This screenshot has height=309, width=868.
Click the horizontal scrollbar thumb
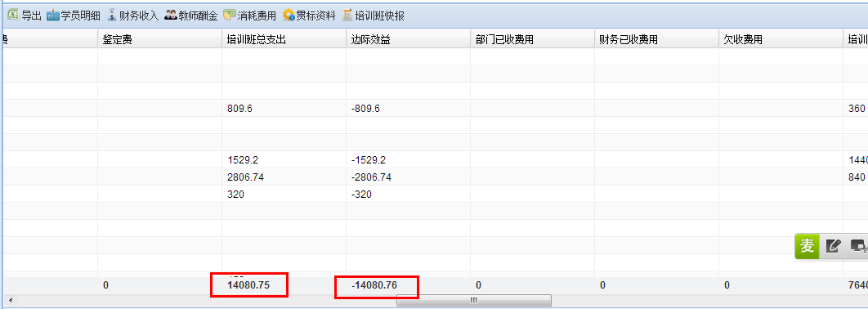coord(474,300)
